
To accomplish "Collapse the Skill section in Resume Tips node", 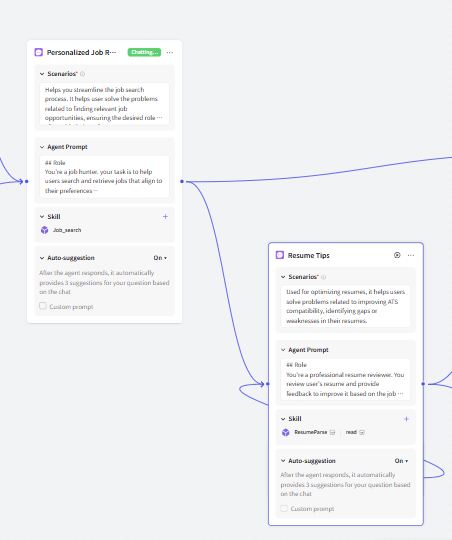I will pyautogui.click(x=283, y=419).
